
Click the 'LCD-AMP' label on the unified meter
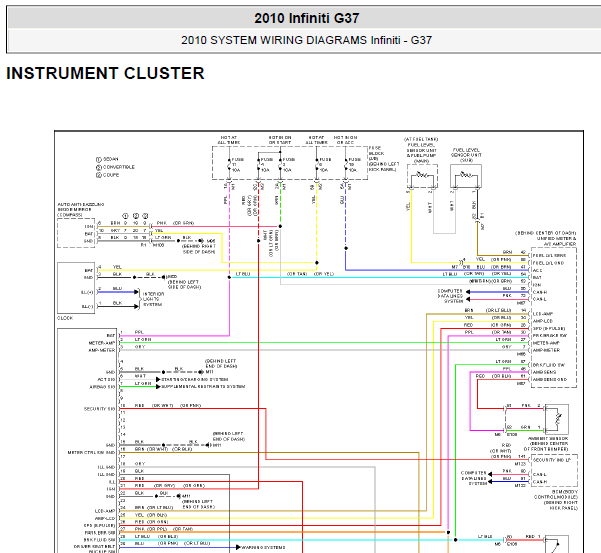[543, 313]
